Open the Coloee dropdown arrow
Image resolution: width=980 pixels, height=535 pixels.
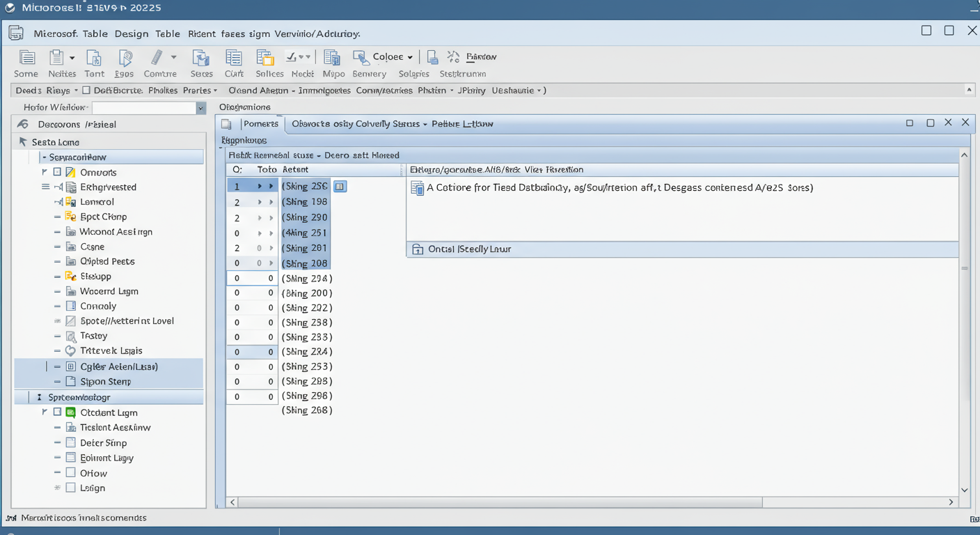pos(410,57)
